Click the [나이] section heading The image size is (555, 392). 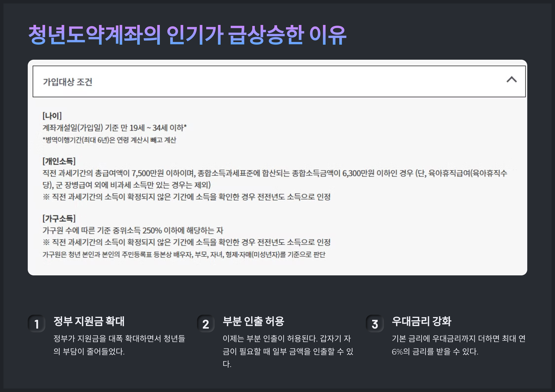click(52, 116)
